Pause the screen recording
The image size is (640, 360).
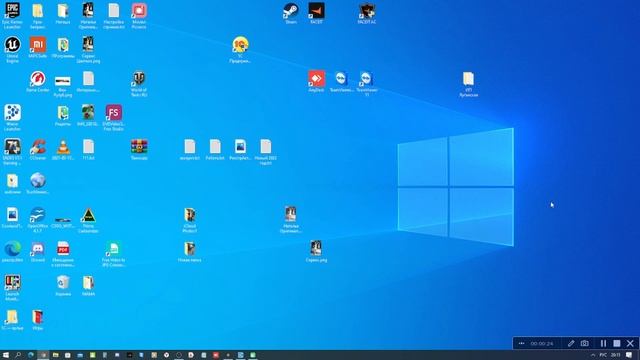pyautogui.click(x=603, y=343)
